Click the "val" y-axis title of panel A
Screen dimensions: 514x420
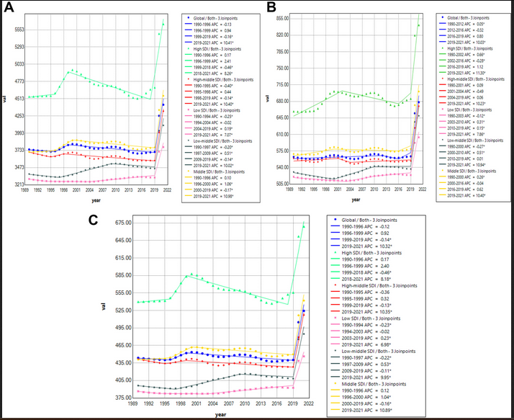4,99
